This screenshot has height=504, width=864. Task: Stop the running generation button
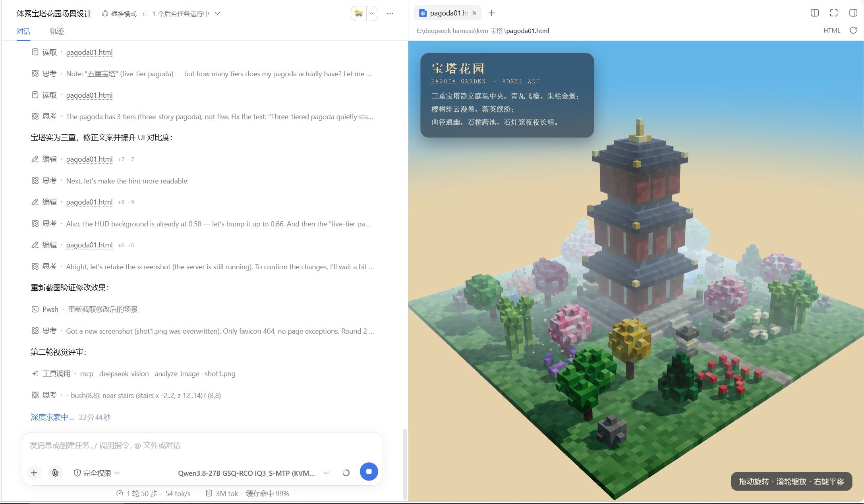[369, 471]
